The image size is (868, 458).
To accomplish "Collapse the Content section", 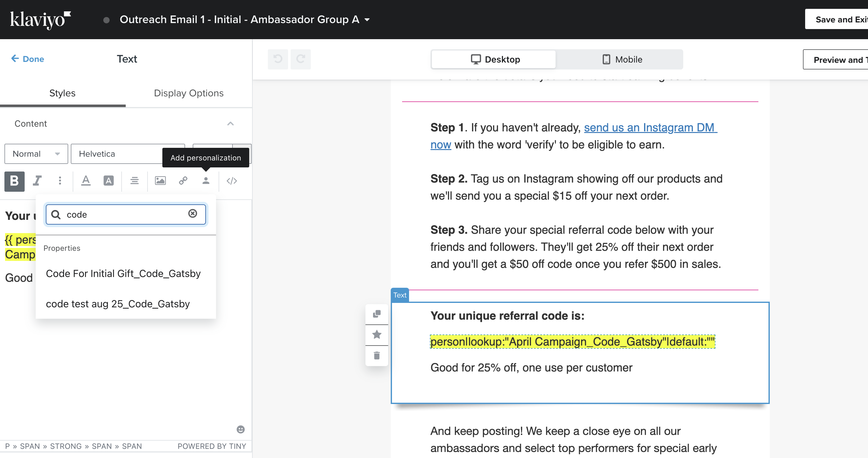I will (231, 124).
